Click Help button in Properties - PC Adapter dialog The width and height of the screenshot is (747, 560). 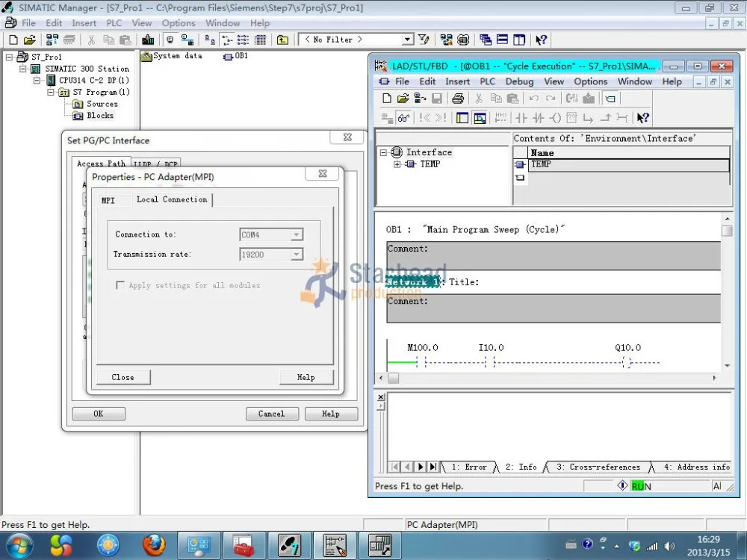pos(306,377)
